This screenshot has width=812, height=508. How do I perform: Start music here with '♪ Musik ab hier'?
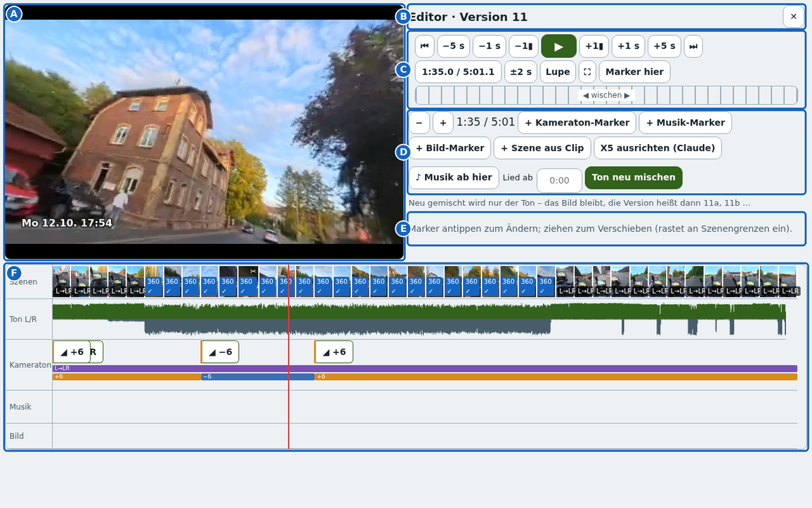pos(454,178)
